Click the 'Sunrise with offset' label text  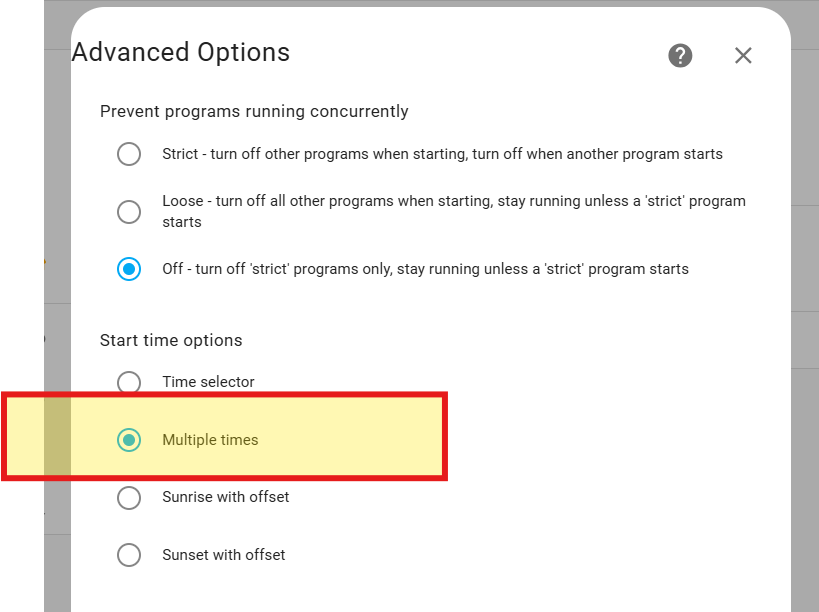point(225,497)
